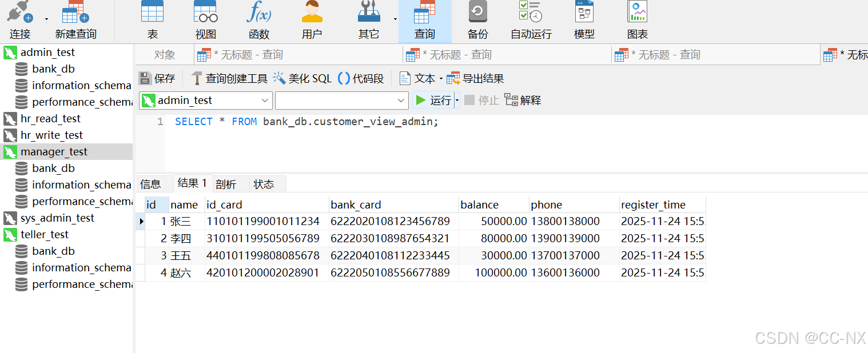The width and height of the screenshot is (868, 353).
Task: Click the balance column header
Action: point(494,204)
